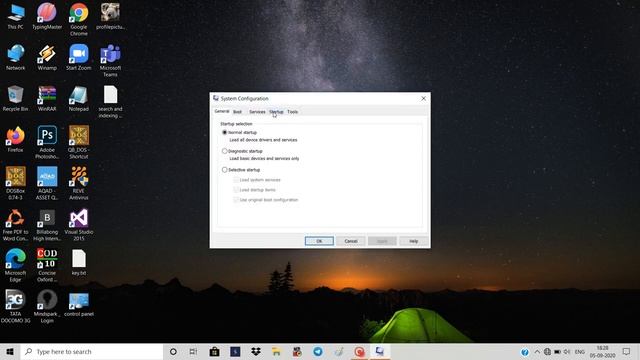The height and width of the screenshot is (360, 640).
Task: Click the Apply button in System Configuration
Action: [382, 241]
